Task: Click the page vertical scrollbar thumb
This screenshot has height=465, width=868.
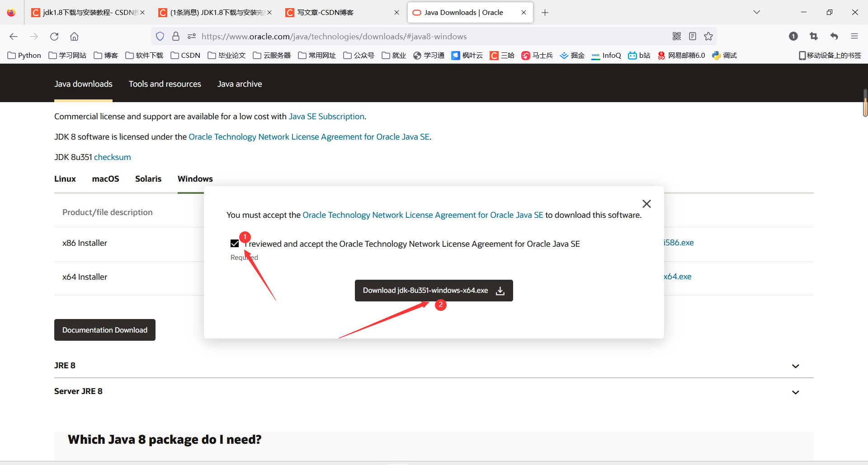Action: pyautogui.click(x=865, y=103)
